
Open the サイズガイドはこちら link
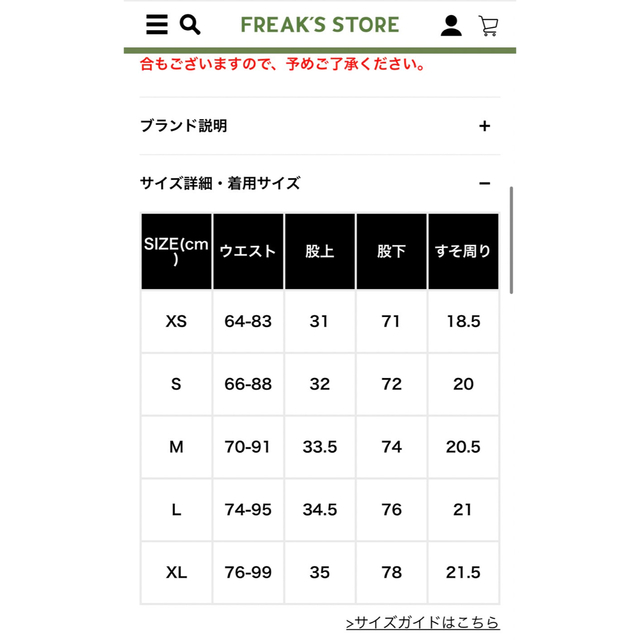pos(423,622)
